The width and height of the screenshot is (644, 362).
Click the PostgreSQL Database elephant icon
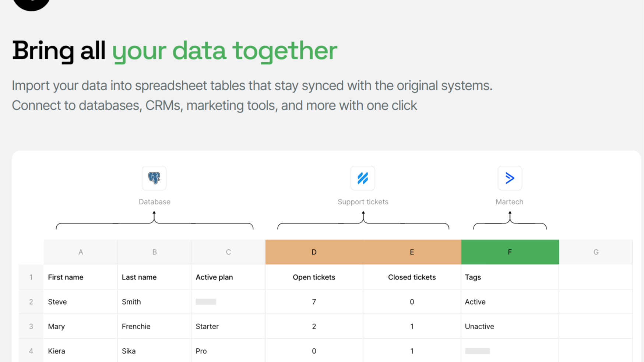click(x=154, y=178)
